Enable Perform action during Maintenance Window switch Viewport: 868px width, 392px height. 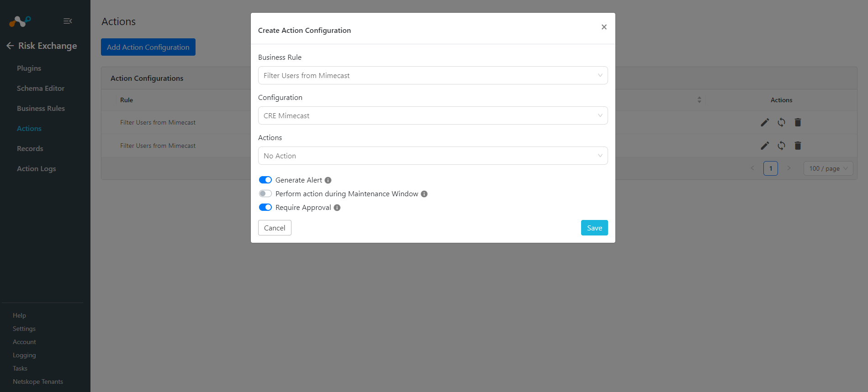(x=265, y=193)
